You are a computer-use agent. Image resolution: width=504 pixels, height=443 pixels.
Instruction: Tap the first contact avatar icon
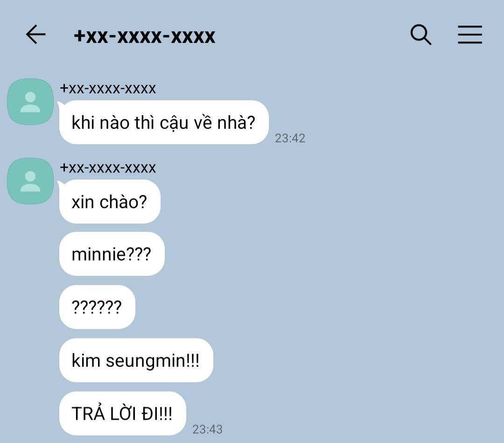coord(30,102)
